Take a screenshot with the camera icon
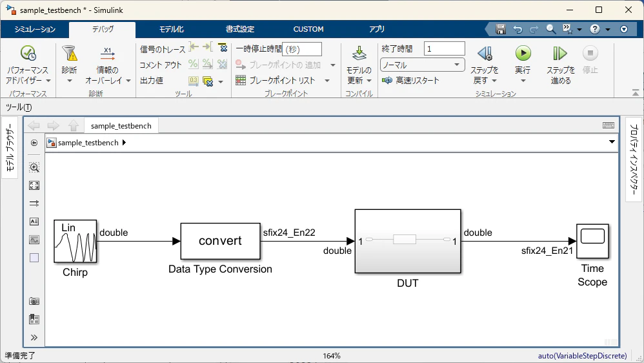Viewport: 644px width, 363px height. (34, 302)
